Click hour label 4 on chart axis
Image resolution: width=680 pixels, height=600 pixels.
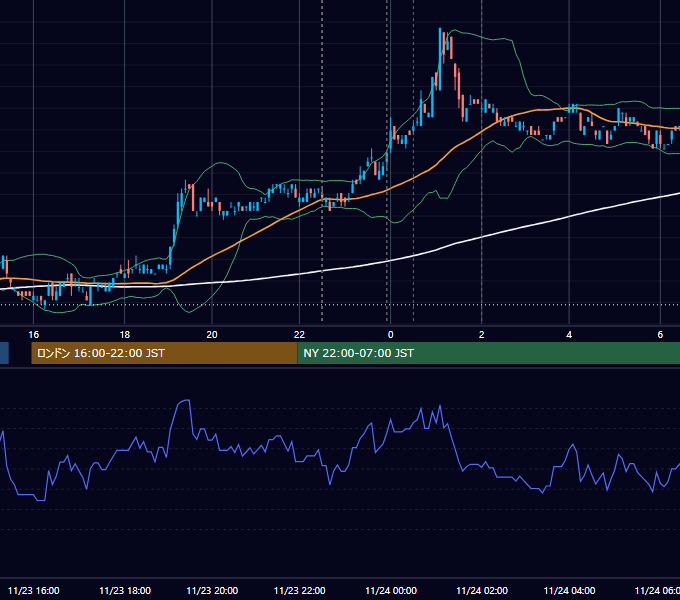[569, 335]
